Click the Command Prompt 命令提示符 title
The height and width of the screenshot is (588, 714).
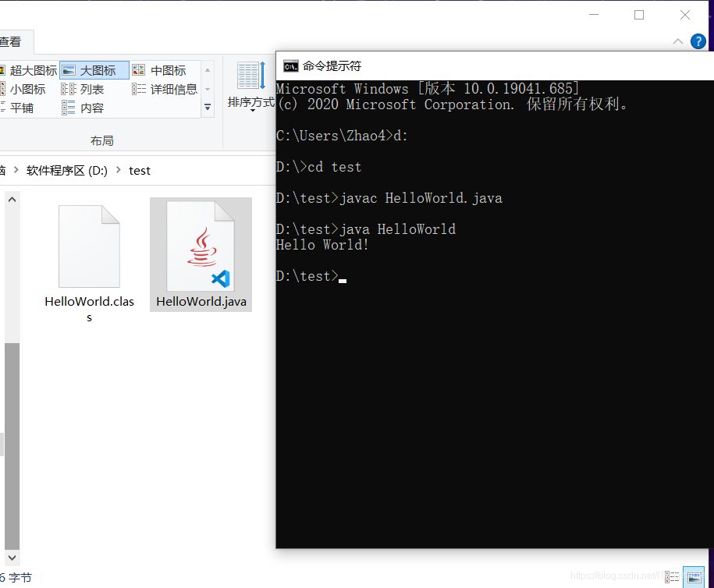[332, 66]
